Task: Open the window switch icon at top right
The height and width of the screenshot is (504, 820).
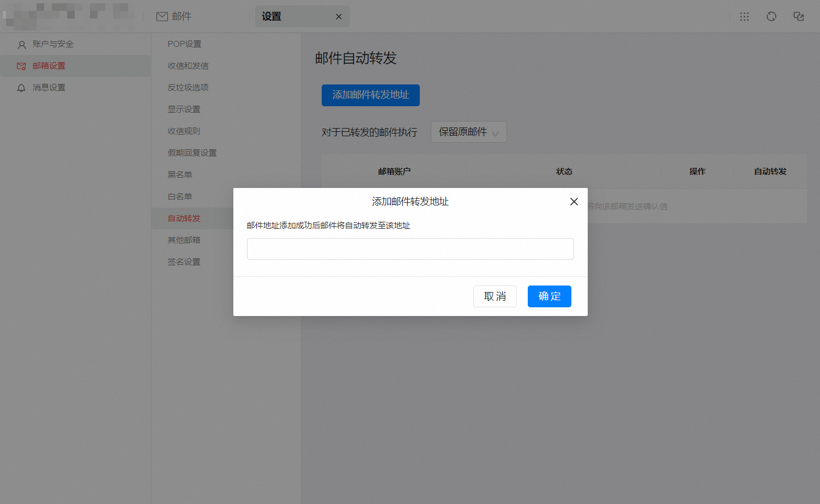Action: pos(799,17)
